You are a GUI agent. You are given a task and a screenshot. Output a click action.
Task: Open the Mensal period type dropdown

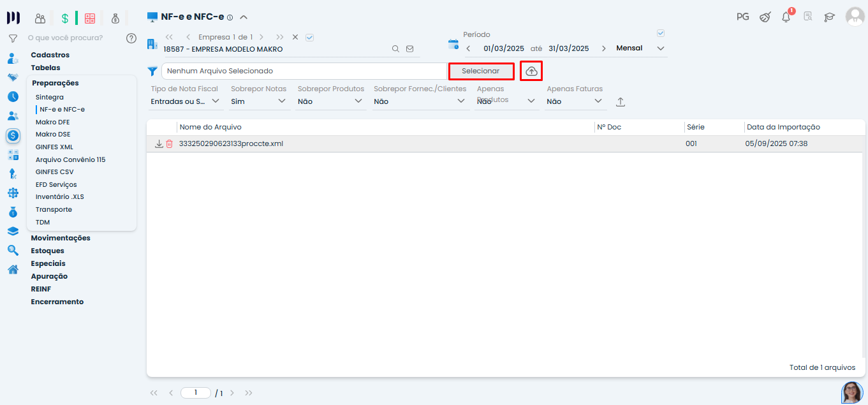click(640, 48)
